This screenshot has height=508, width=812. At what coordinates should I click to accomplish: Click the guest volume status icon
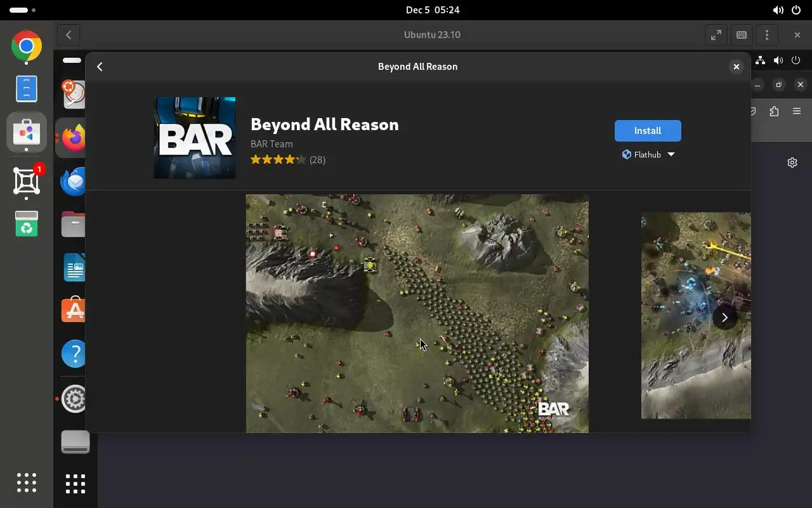click(778, 60)
